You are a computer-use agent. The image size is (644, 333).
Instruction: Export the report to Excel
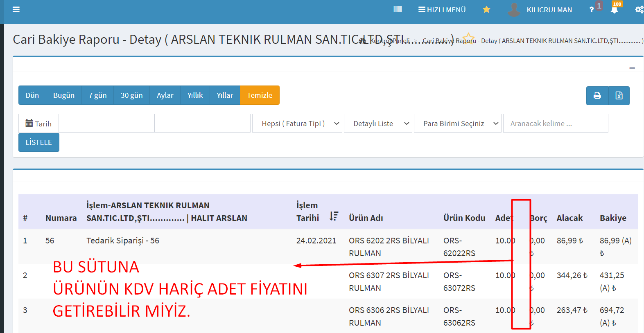pos(619,96)
